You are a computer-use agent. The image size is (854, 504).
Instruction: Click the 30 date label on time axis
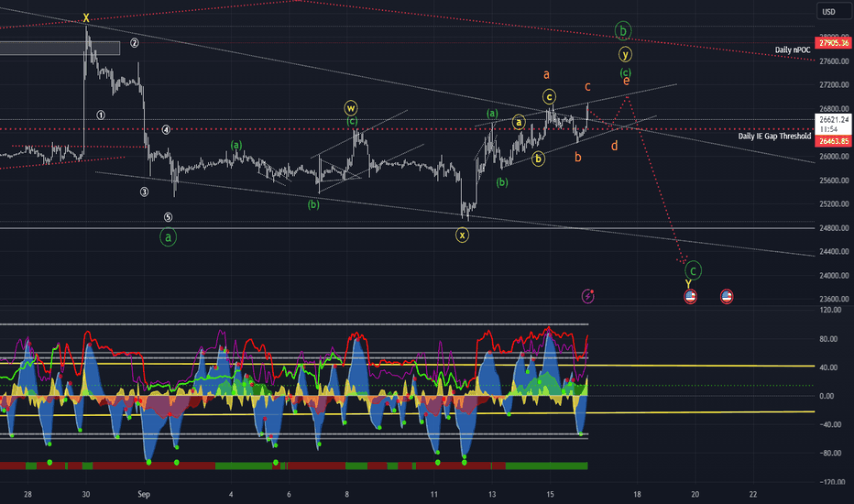(x=85, y=494)
